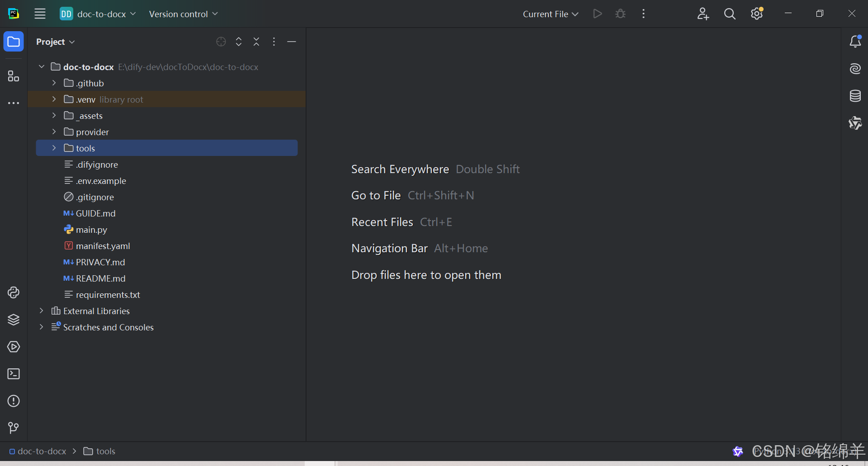Open the Version control menu
Image resolution: width=868 pixels, height=466 pixels.
pos(183,14)
